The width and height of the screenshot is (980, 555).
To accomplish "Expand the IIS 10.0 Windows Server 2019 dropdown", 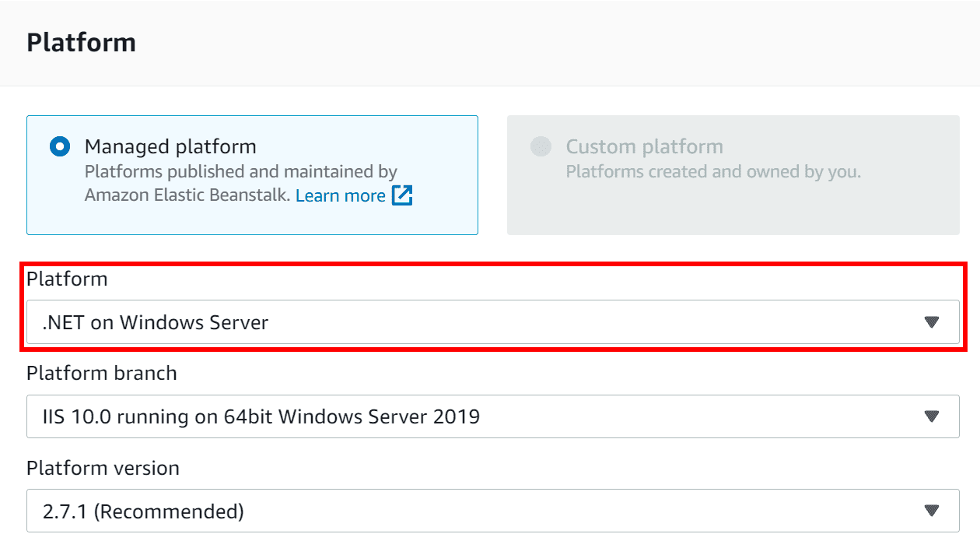I will (x=467, y=416).
